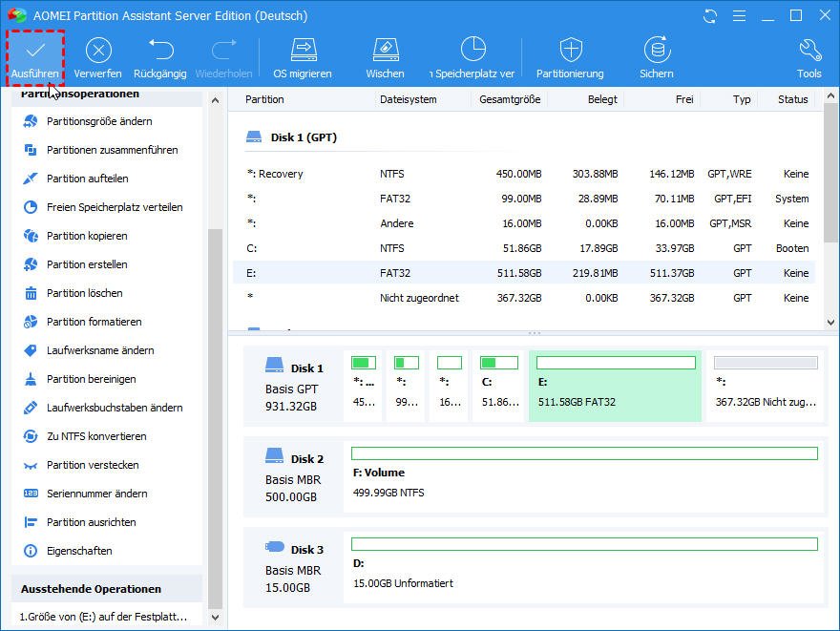Select Partitionsgröße ändern in sidebar

(99, 121)
